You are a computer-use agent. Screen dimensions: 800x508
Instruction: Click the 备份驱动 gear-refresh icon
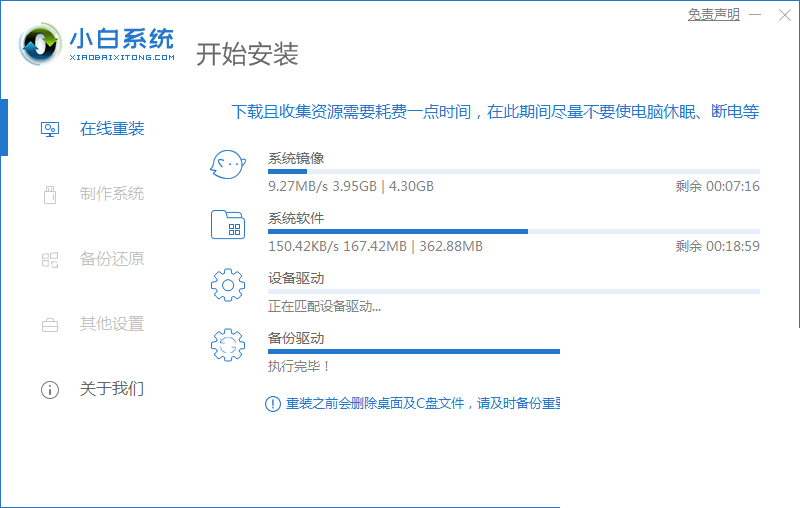tap(228, 345)
